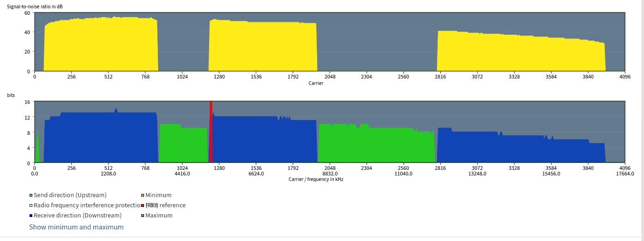Click the brown Maximum legend swatch
The height and width of the screenshot is (241, 644).
point(143,216)
